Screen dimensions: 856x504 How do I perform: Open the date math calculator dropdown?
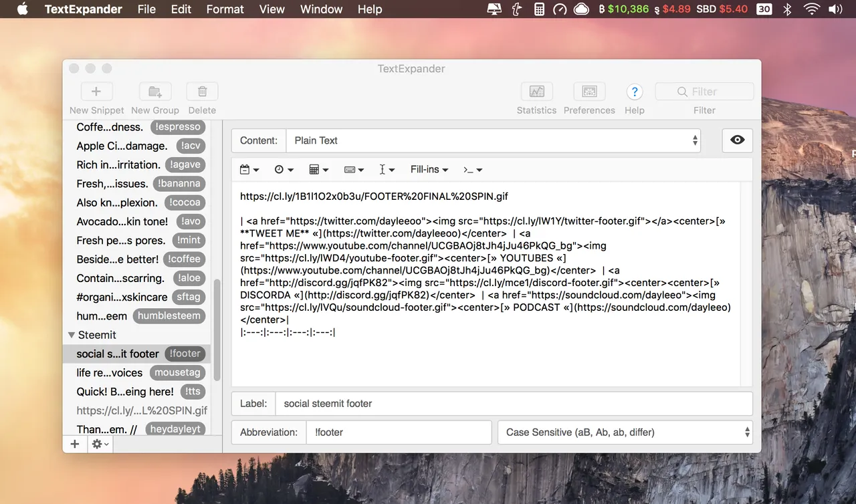[319, 170]
